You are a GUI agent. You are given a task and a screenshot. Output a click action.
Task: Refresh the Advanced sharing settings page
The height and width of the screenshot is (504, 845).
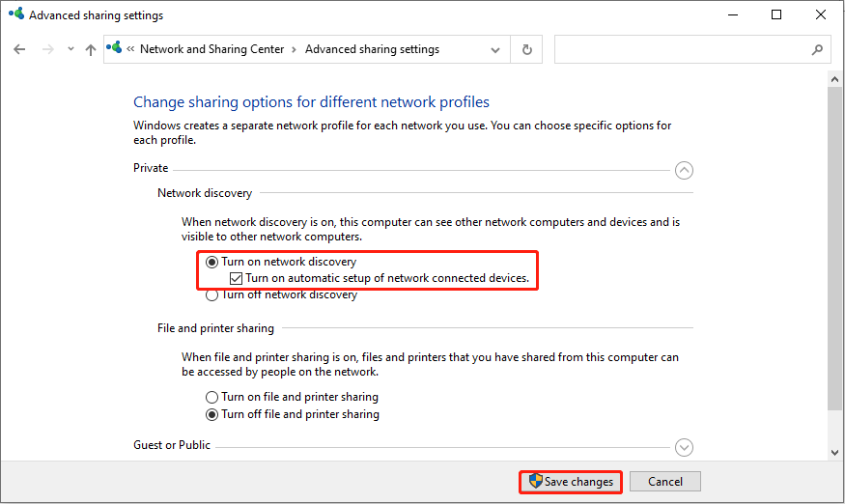(526, 49)
